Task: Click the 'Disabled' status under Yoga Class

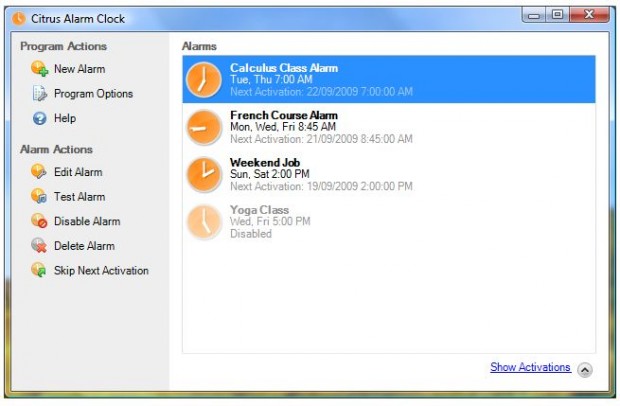Action: 251,234
